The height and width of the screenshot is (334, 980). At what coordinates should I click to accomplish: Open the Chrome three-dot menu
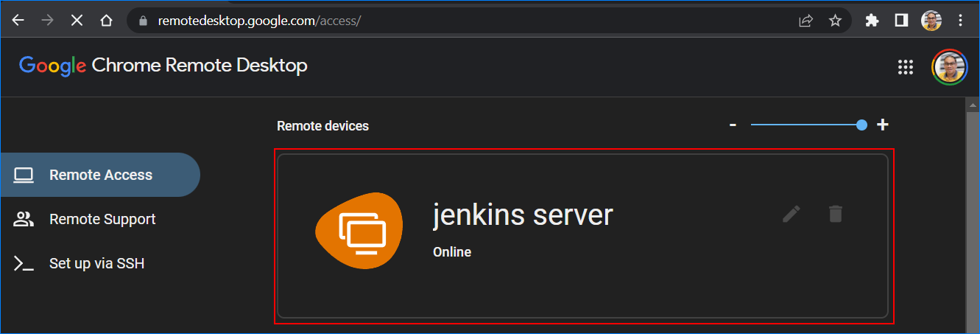point(961,21)
